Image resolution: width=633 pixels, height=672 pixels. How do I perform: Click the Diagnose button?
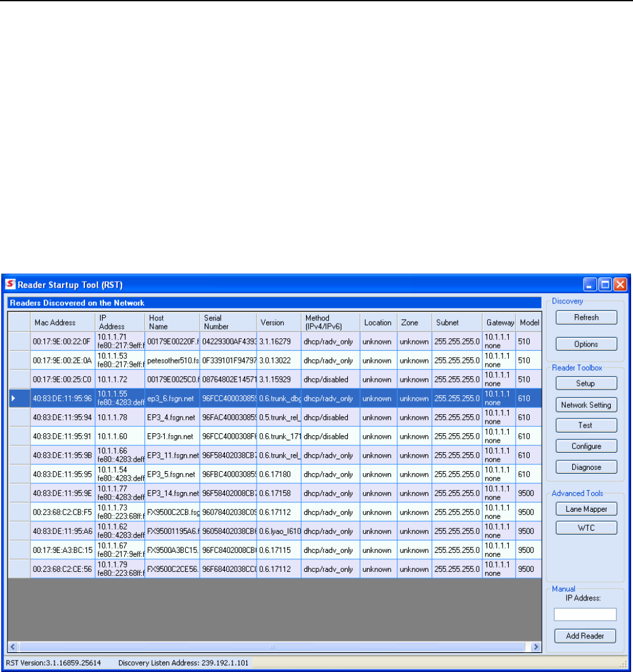pyautogui.click(x=586, y=467)
